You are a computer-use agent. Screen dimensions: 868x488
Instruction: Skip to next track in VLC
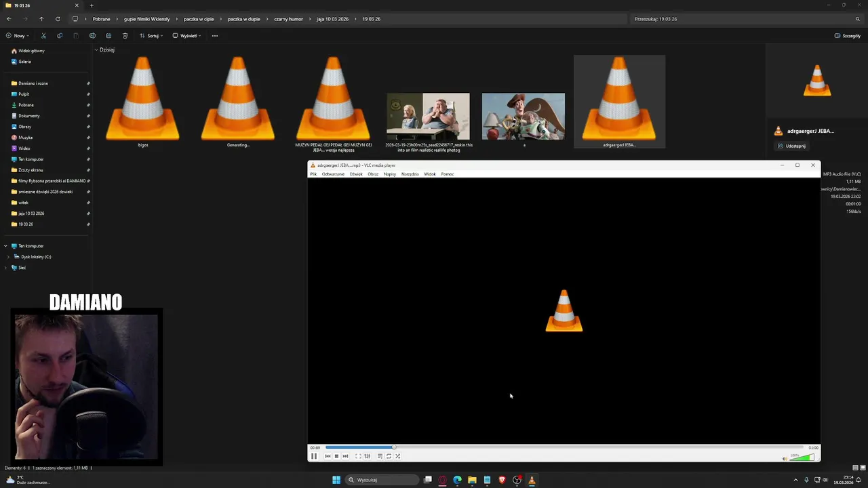pyautogui.click(x=345, y=456)
